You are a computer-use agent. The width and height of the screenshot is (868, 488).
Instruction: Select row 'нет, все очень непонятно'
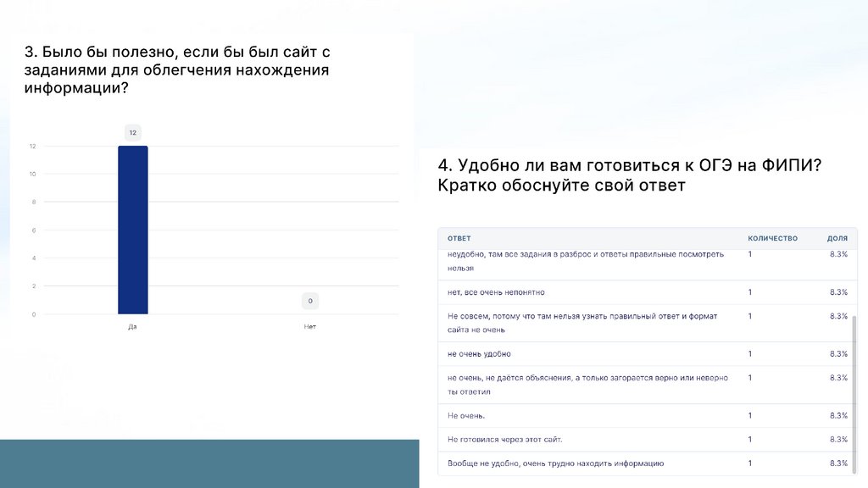pyautogui.click(x=647, y=292)
